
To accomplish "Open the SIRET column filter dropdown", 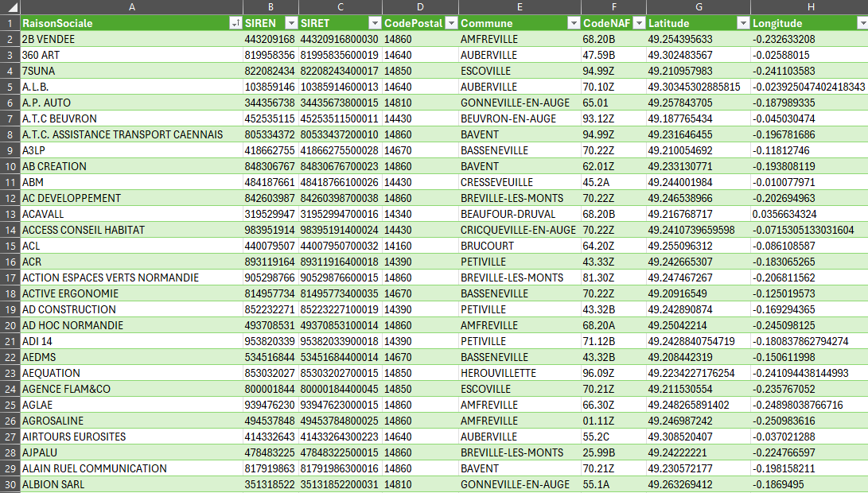I will pyautogui.click(x=375, y=23).
